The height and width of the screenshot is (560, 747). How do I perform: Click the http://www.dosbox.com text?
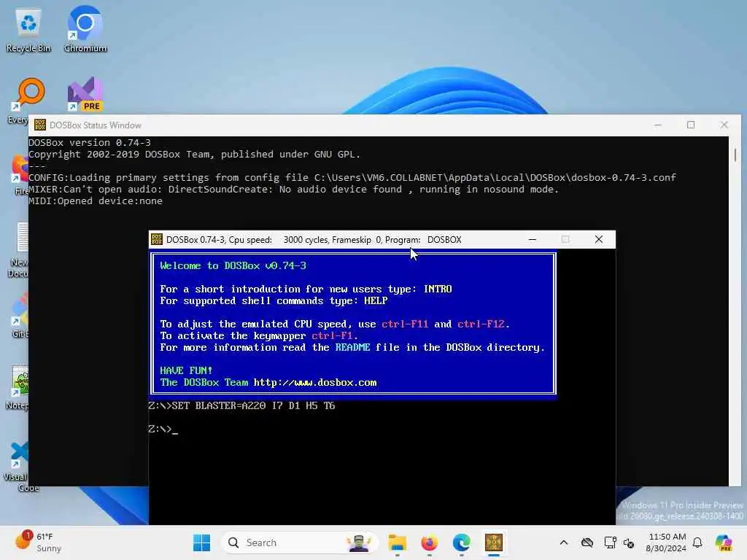pos(315,382)
